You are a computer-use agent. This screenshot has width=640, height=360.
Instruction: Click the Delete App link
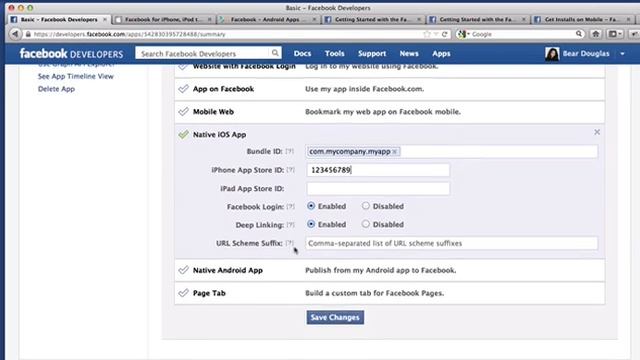point(56,89)
